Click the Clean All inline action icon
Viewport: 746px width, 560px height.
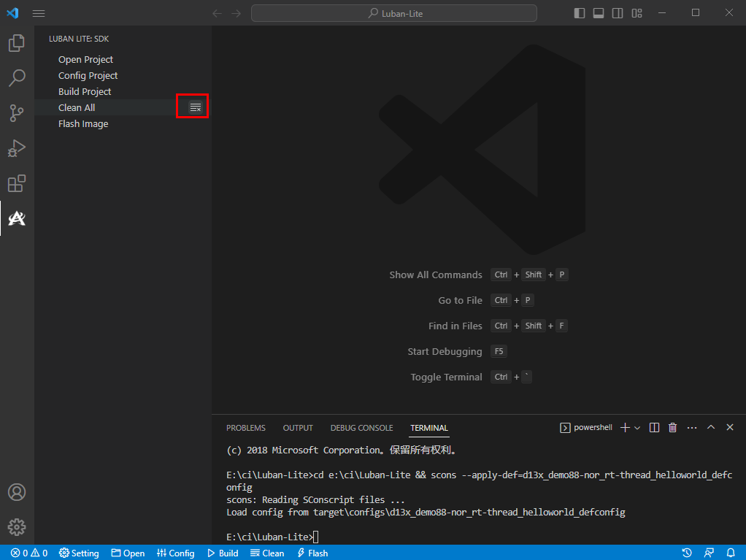point(195,107)
